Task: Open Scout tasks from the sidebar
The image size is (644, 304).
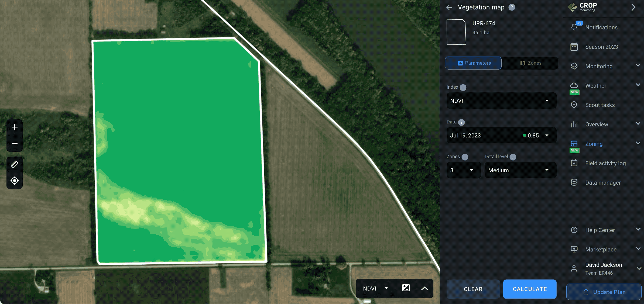Action: 574,105
